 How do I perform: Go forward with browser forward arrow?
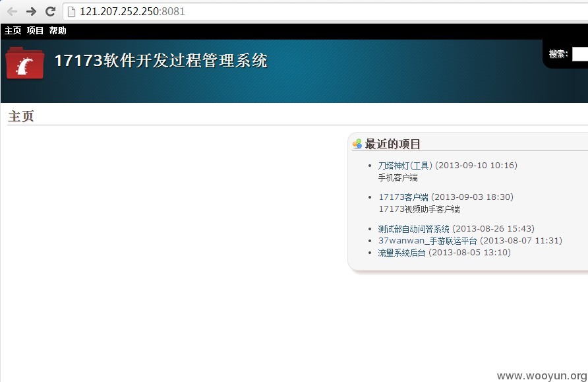click(32, 12)
